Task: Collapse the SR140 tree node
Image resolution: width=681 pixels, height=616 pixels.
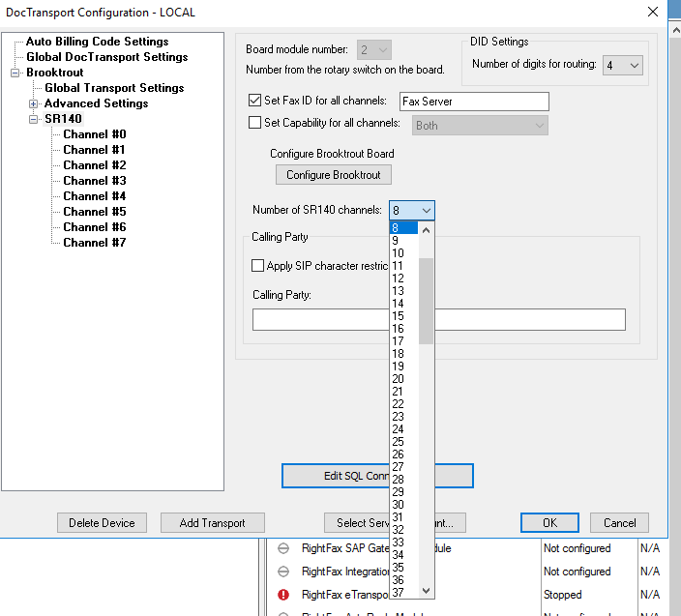Action: click(34, 119)
